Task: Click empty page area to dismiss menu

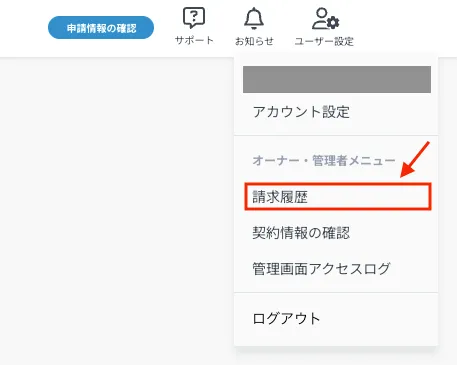Action: click(x=117, y=200)
